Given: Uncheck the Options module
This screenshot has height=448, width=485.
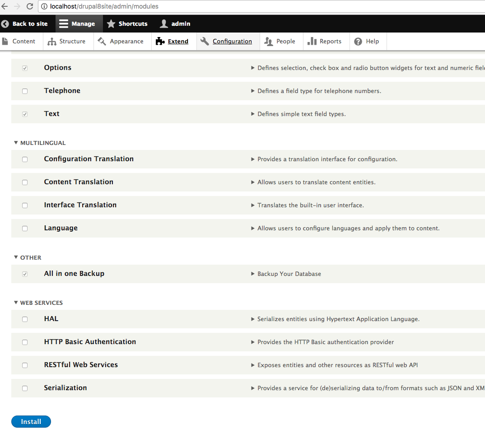Looking at the screenshot, I should pos(25,68).
